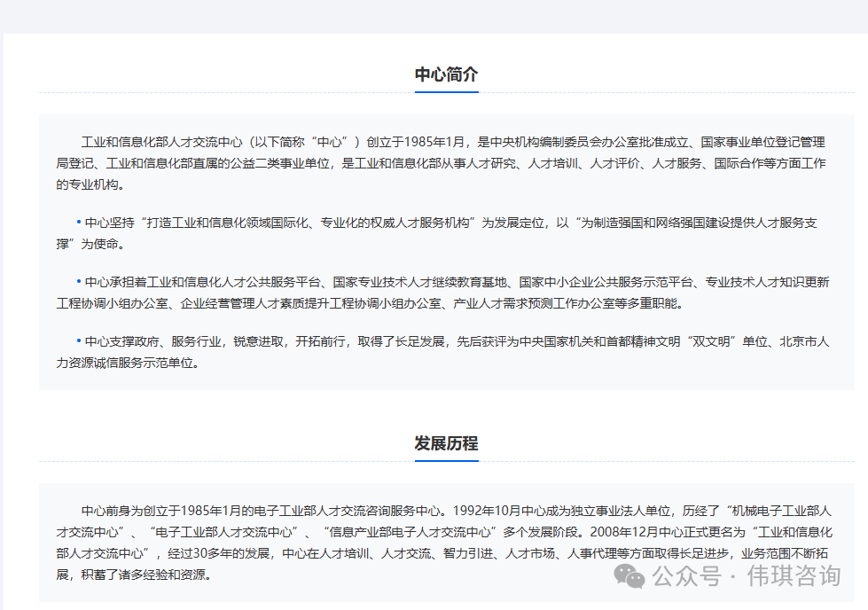This screenshot has width=868, height=610.
Task: Click the text 国家专业技术人才继续教育基地
Action: click(419, 282)
